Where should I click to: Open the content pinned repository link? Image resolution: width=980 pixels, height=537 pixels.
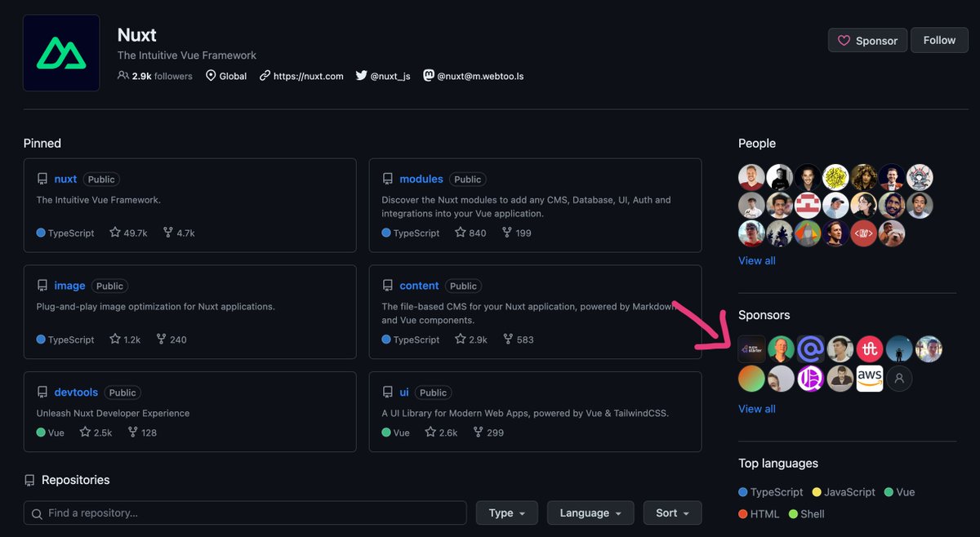tap(419, 286)
